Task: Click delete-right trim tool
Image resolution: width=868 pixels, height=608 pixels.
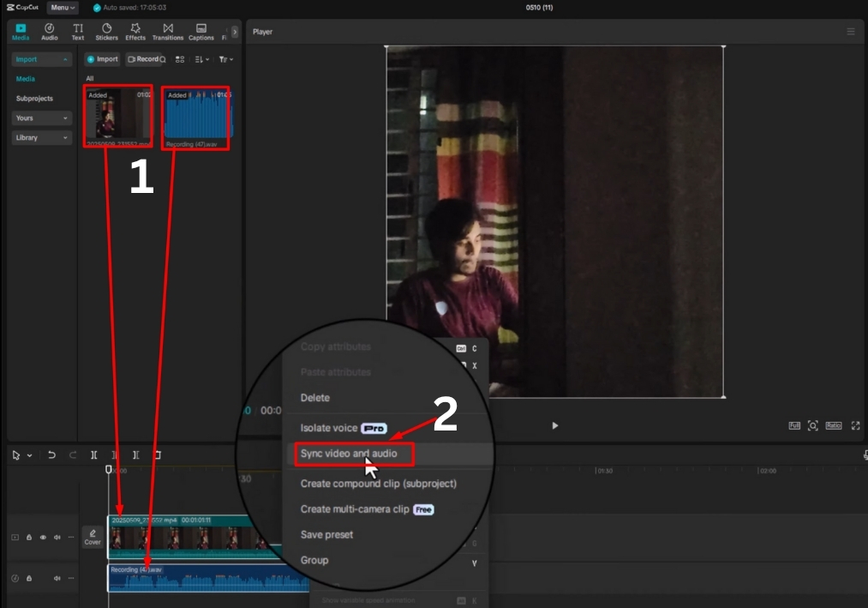Action: [135, 455]
